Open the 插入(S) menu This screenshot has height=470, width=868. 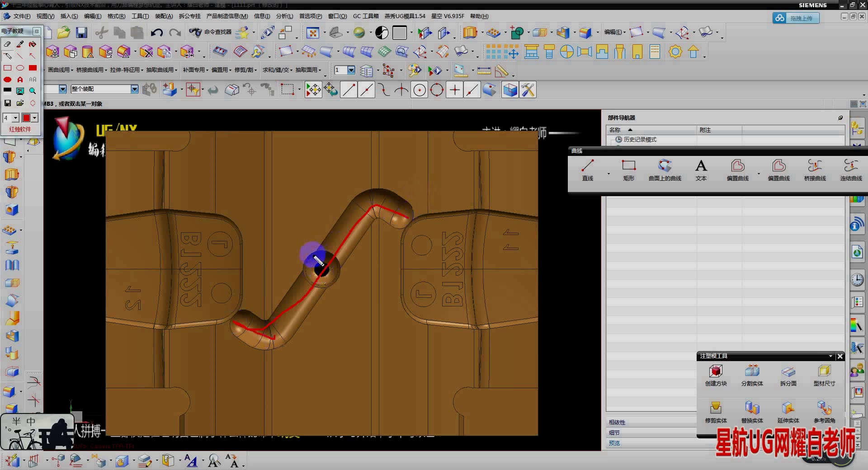(69, 16)
